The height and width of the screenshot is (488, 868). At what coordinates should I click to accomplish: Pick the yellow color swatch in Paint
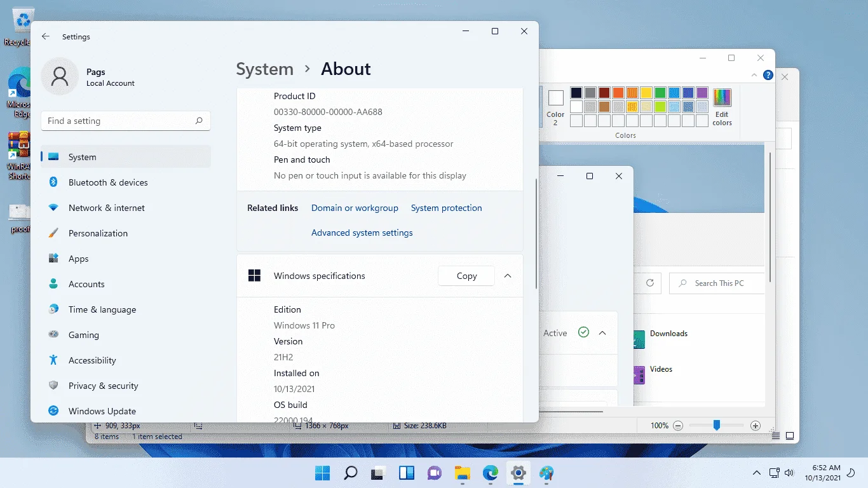(646, 93)
